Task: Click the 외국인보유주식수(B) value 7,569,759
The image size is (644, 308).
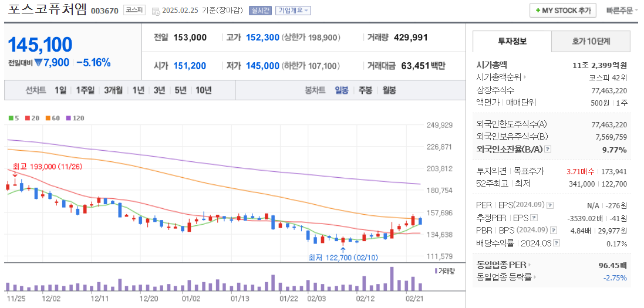Action: pos(611,137)
